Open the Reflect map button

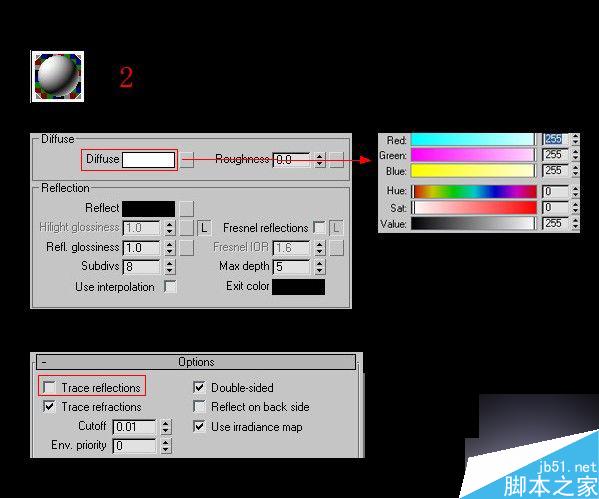click(x=187, y=209)
